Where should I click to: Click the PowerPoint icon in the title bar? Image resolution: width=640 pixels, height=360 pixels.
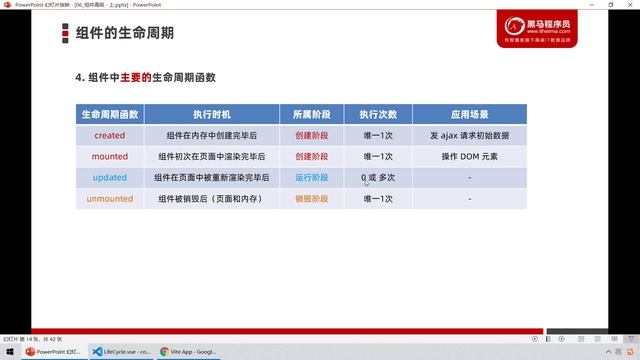(7, 4)
